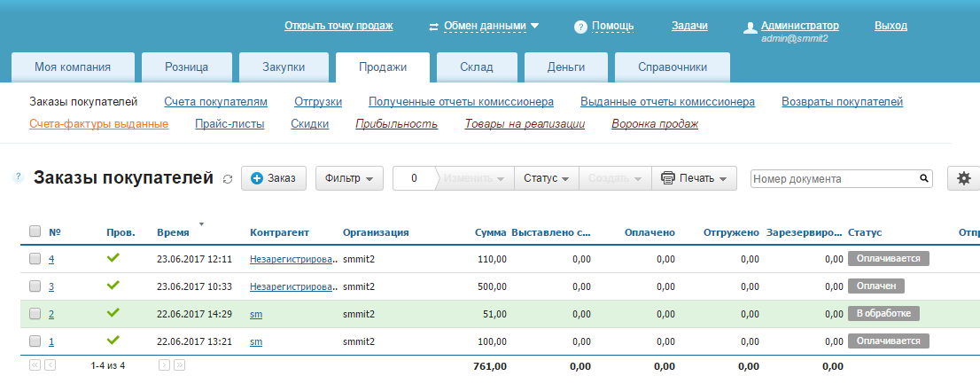Select the checkbox for order 2

click(35, 314)
